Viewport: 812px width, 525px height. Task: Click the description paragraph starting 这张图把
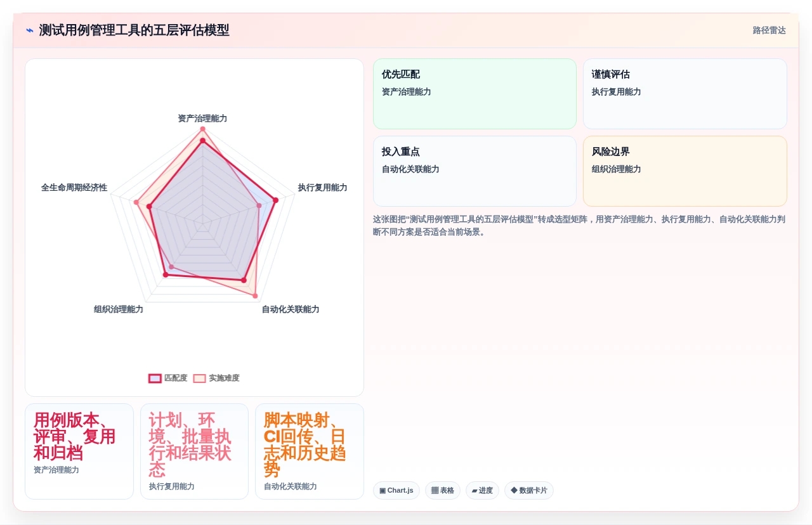pos(579,226)
